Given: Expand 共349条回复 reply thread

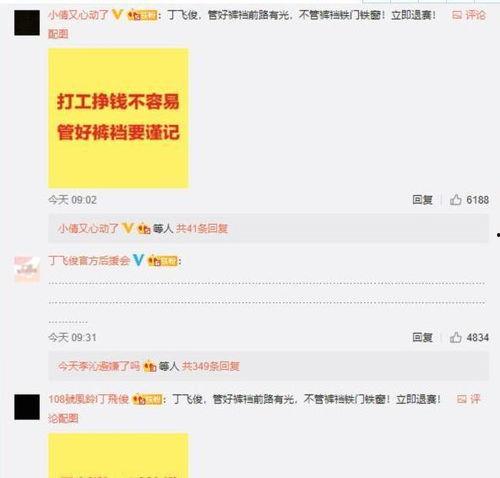Looking at the screenshot, I should (x=211, y=366).
